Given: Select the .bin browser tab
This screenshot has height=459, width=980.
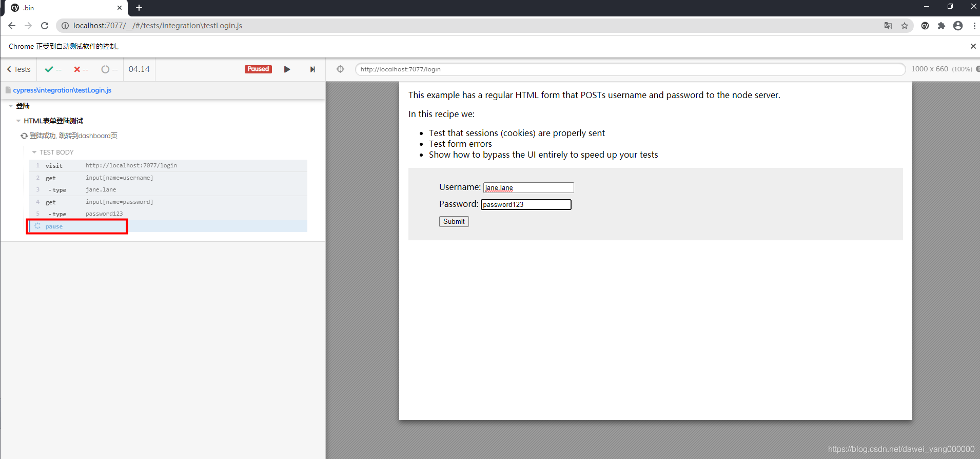Looking at the screenshot, I should (x=67, y=8).
